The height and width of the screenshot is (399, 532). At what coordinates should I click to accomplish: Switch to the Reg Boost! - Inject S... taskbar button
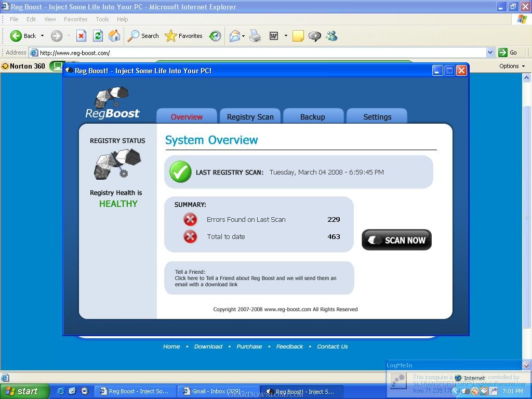pyautogui.click(x=302, y=392)
